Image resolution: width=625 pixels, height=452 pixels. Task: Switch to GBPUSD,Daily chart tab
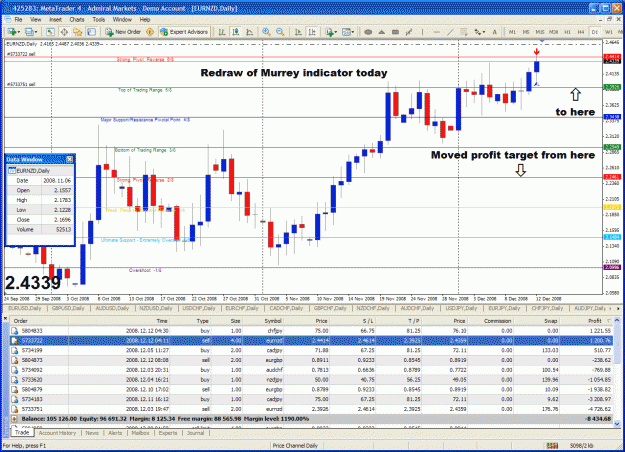(x=68, y=308)
